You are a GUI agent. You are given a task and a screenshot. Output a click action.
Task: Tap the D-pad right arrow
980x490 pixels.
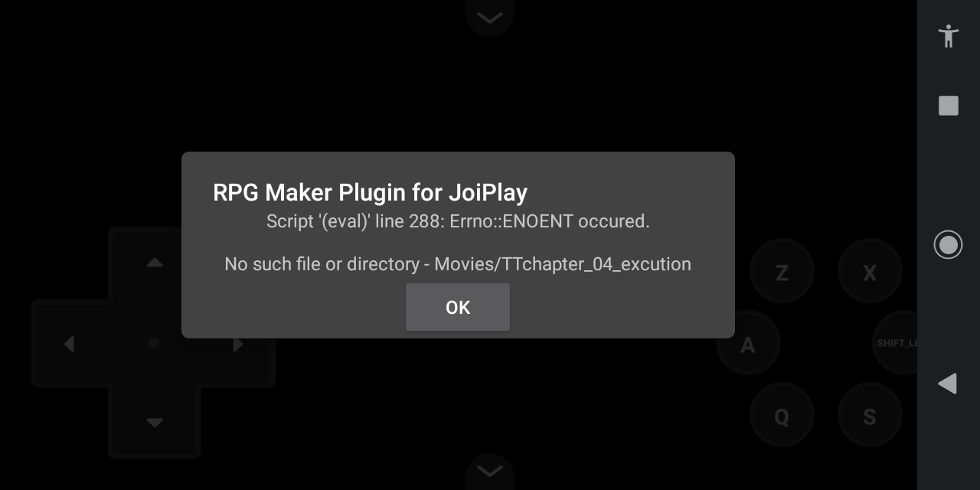click(x=237, y=344)
